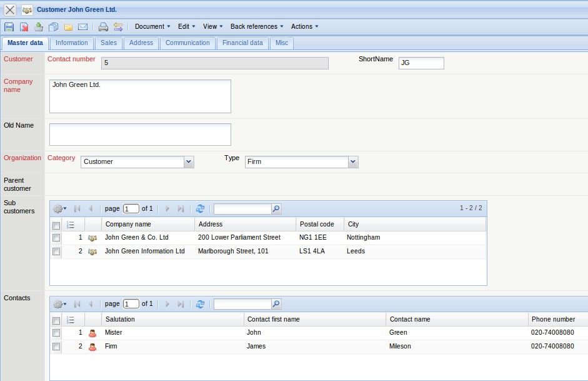Sort by Postal code column header

[x=319, y=224]
